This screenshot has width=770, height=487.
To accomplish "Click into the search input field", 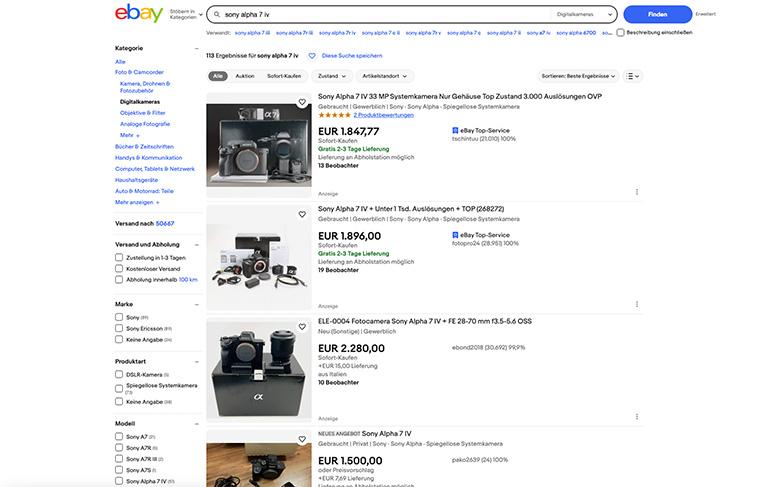I will pos(385,15).
